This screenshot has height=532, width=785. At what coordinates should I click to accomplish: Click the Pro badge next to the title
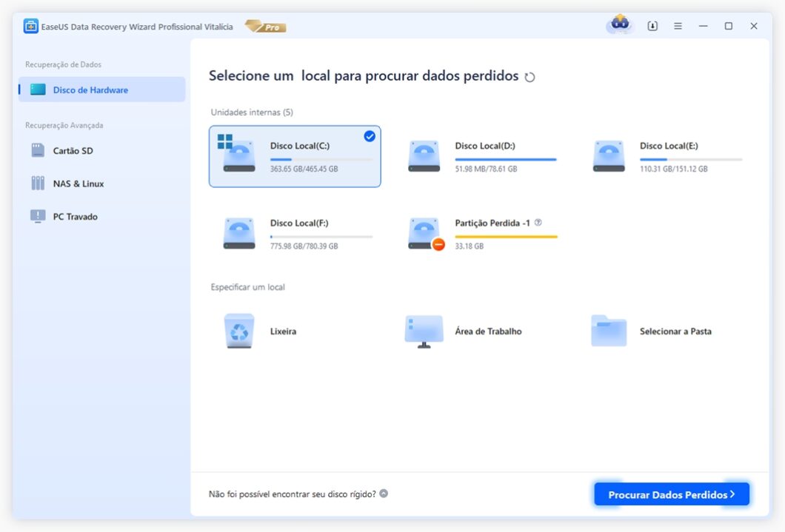tap(265, 27)
